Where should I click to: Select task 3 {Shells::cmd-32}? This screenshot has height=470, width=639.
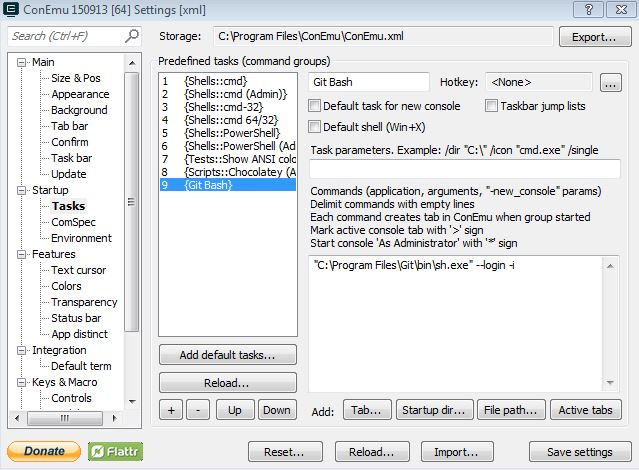click(228, 107)
